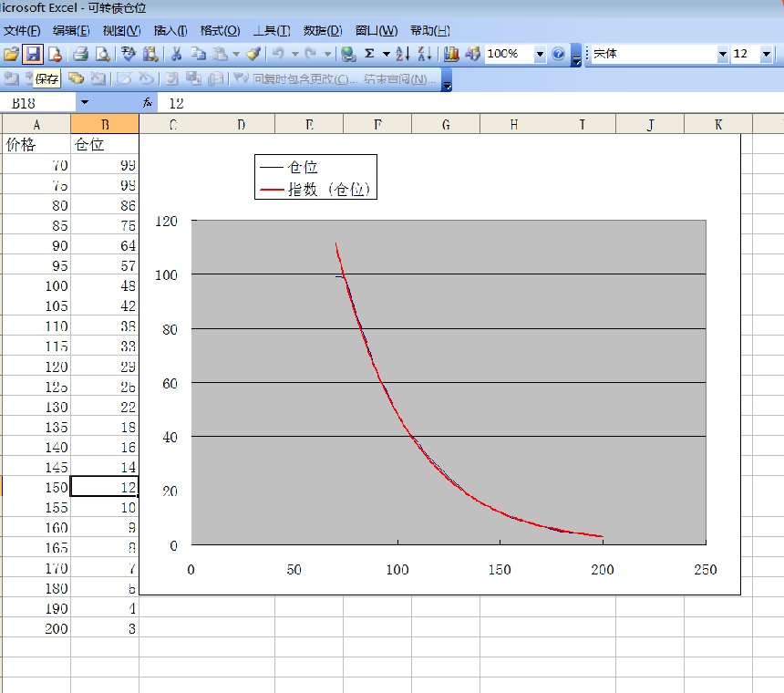This screenshot has height=693, width=784.
Task: Select column B header
Action: tap(105, 124)
